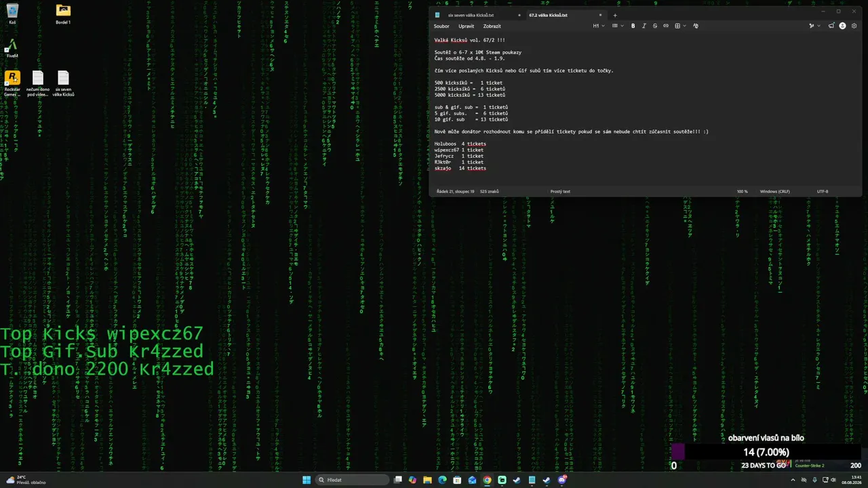868x488 pixels.
Task: Clear formatting with the toolbar icon
Action: [695, 26]
